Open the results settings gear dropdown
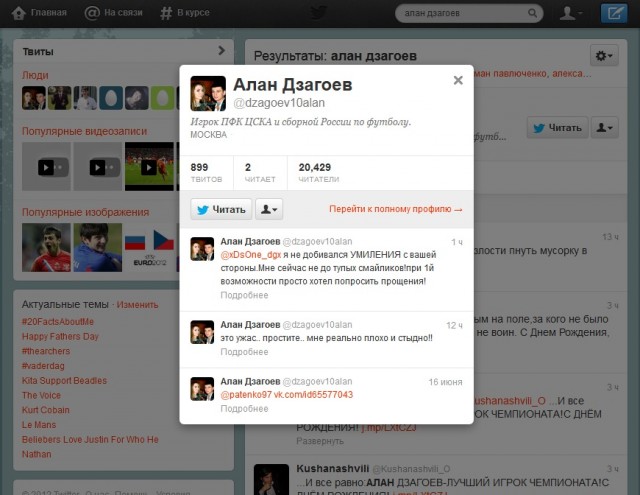 point(604,56)
